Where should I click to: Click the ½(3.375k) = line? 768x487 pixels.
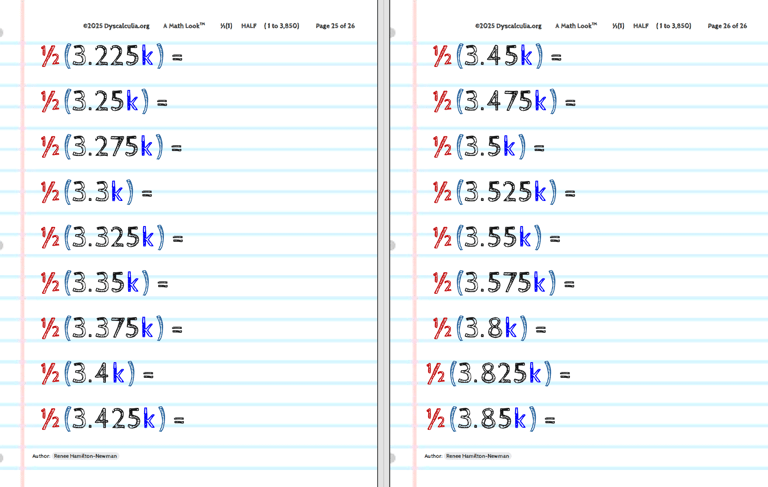(112, 328)
